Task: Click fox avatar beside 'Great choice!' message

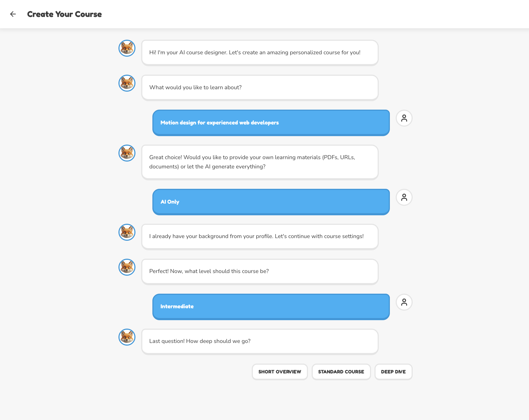Action: pos(127,153)
